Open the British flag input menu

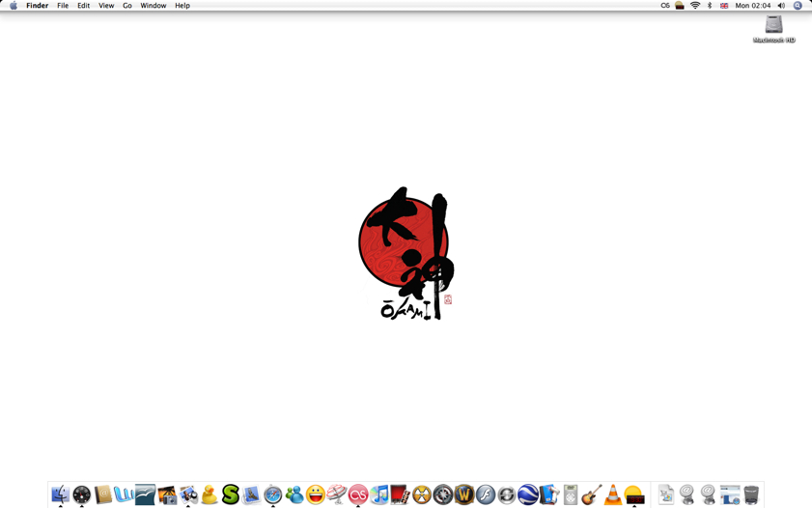click(724, 6)
